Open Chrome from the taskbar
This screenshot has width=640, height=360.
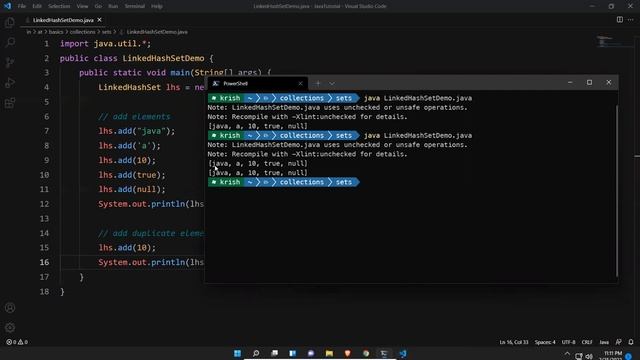(366, 353)
